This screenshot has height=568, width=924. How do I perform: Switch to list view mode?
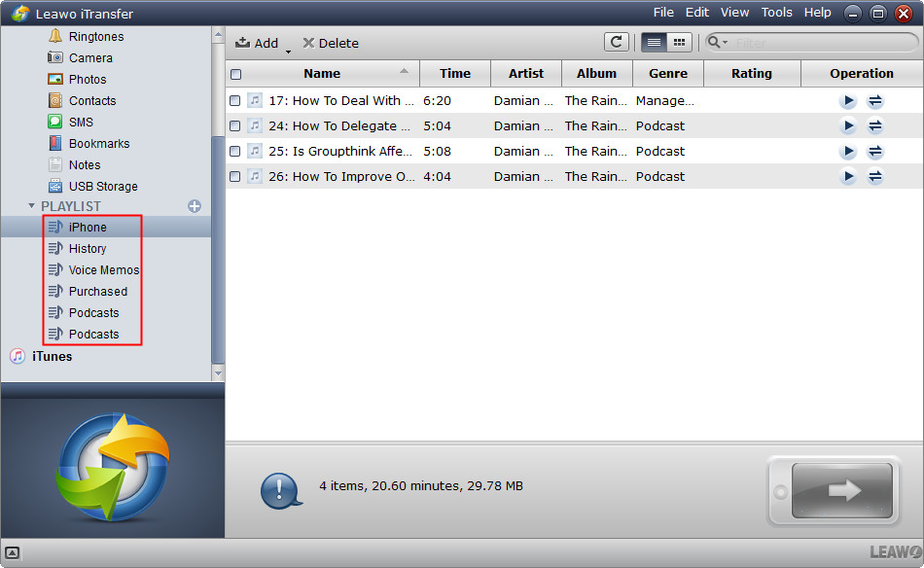pyautogui.click(x=654, y=42)
